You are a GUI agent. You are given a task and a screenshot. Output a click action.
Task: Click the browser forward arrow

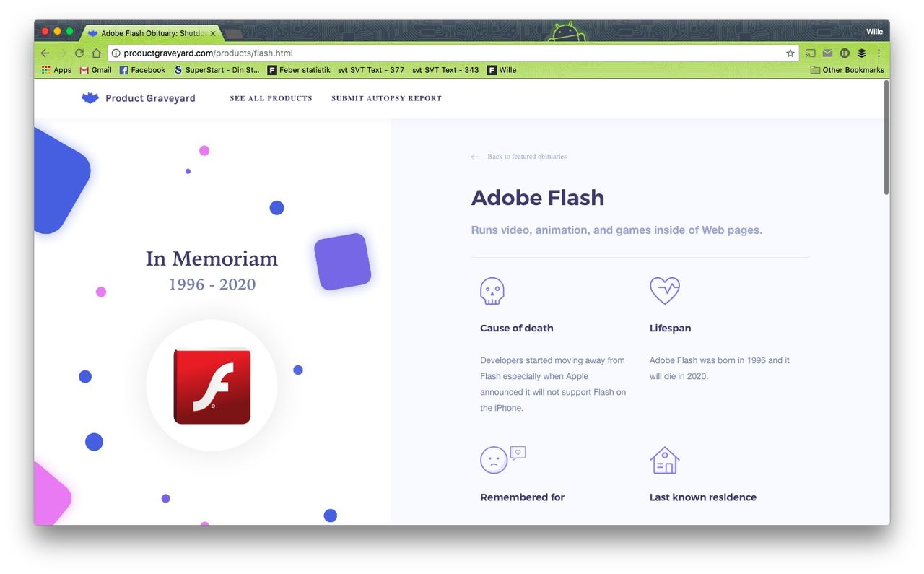coord(62,53)
